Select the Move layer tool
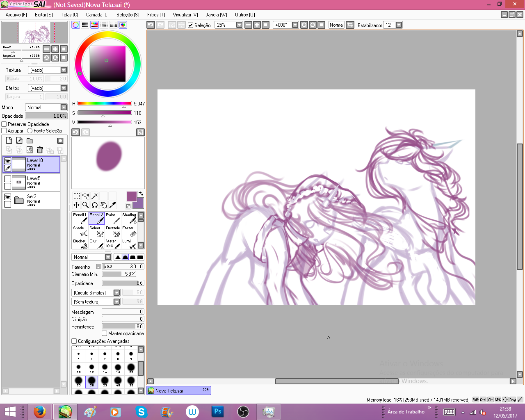Image resolution: width=525 pixels, height=420 pixels. tap(76, 205)
